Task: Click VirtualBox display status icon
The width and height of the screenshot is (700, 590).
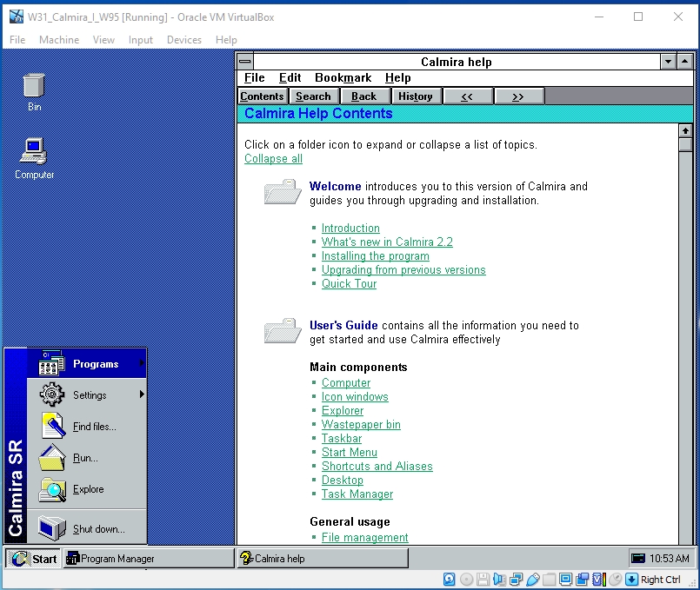Action: click(565, 580)
